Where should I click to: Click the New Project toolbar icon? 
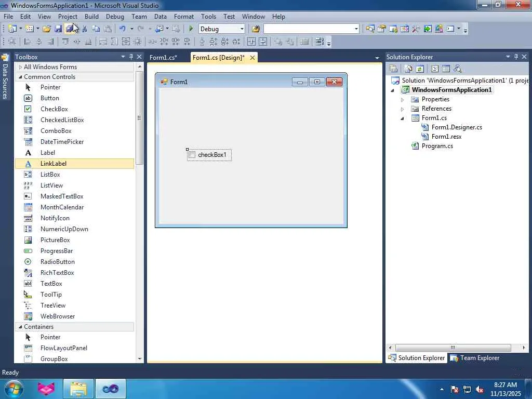[x=12, y=29]
